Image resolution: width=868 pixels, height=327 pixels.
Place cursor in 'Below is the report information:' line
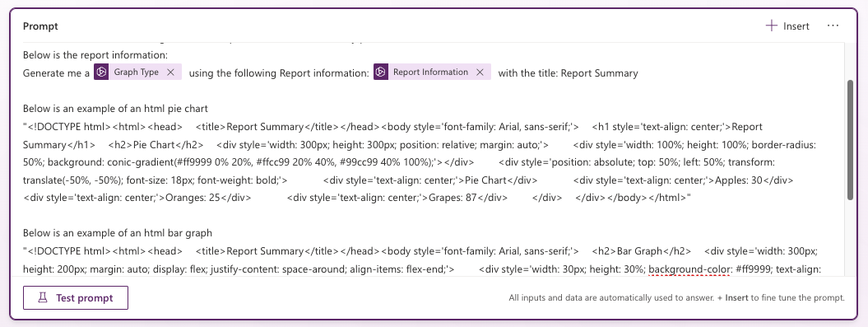point(95,55)
